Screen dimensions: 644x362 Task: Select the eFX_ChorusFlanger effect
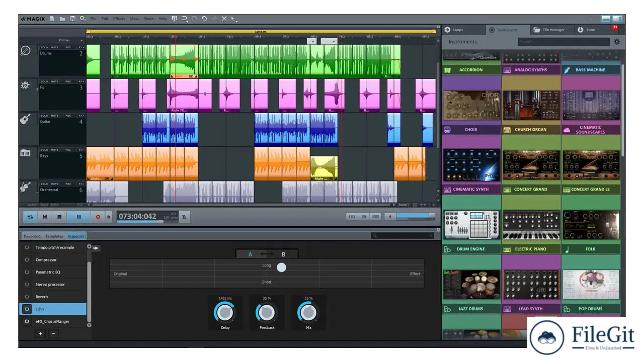coord(52,321)
